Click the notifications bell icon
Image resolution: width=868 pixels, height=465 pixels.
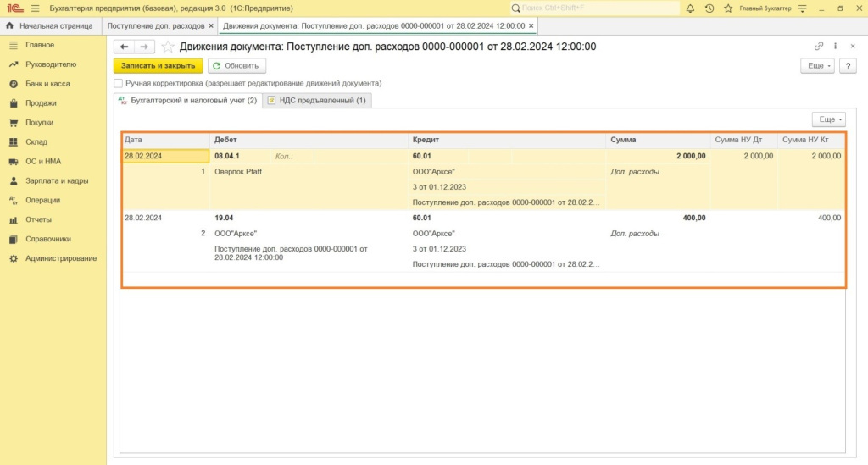(690, 8)
